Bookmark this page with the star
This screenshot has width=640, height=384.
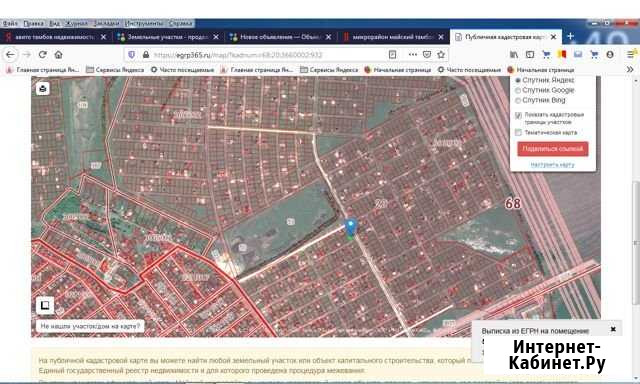point(441,54)
